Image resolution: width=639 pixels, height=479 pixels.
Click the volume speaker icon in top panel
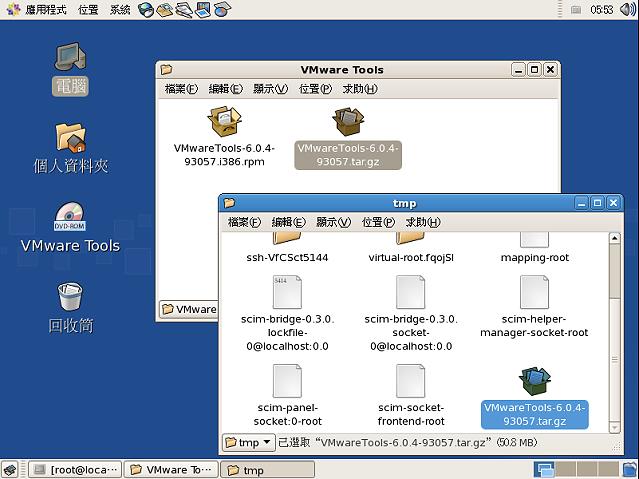628,9
